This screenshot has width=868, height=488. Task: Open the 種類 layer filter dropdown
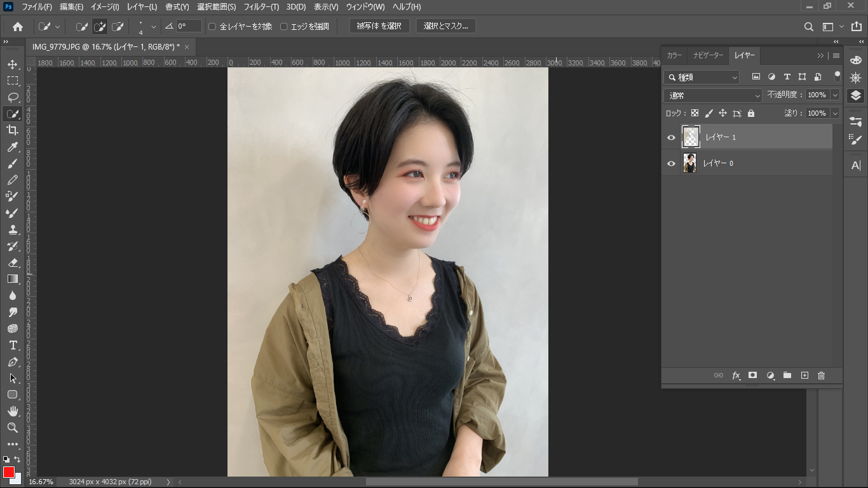pyautogui.click(x=702, y=77)
